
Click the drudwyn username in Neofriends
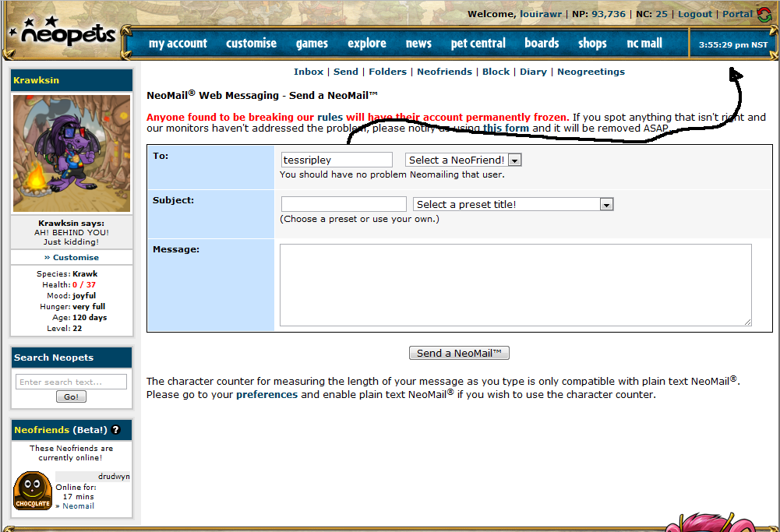point(114,477)
